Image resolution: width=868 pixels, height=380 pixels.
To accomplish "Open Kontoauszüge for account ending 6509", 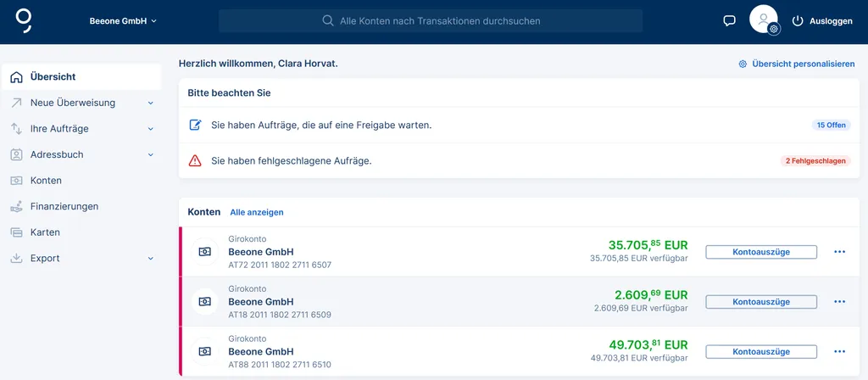I will click(761, 302).
